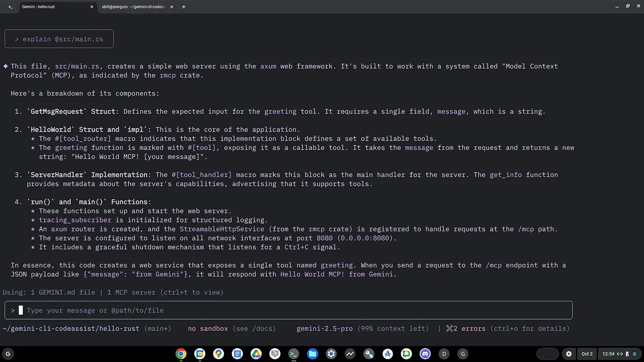Launch Google Calendar from the shelf
644x362 pixels.
[x=200, y=354]
